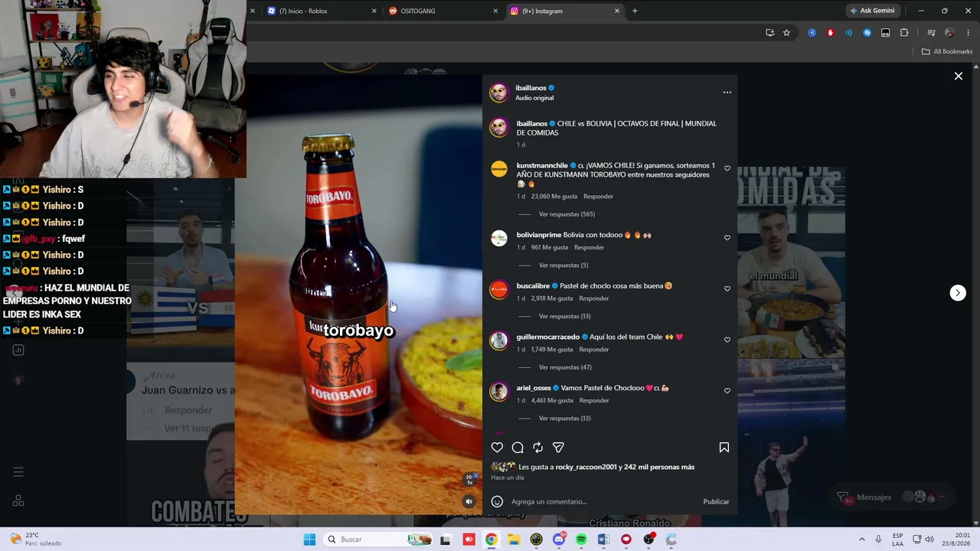980x551 pixels.
Task: Open the Extensions puzzle icon
Action: pyautogui.click(x=904, y=33)
